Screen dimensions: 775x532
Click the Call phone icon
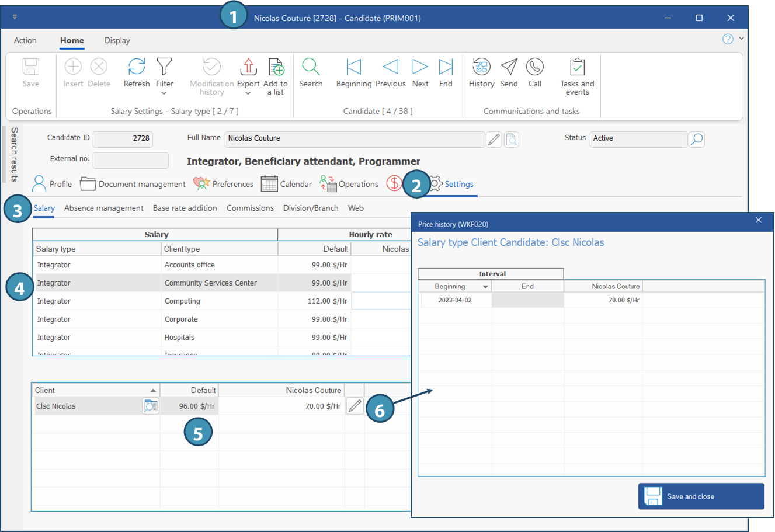pyautogui.click(x=534, y=67)
